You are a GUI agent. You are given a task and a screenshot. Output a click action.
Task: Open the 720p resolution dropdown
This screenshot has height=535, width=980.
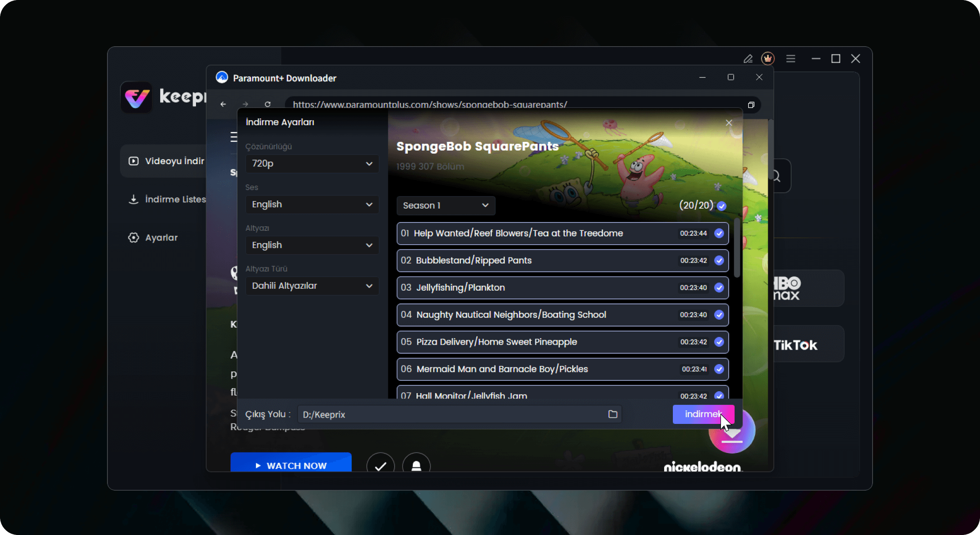pos(312,164)
